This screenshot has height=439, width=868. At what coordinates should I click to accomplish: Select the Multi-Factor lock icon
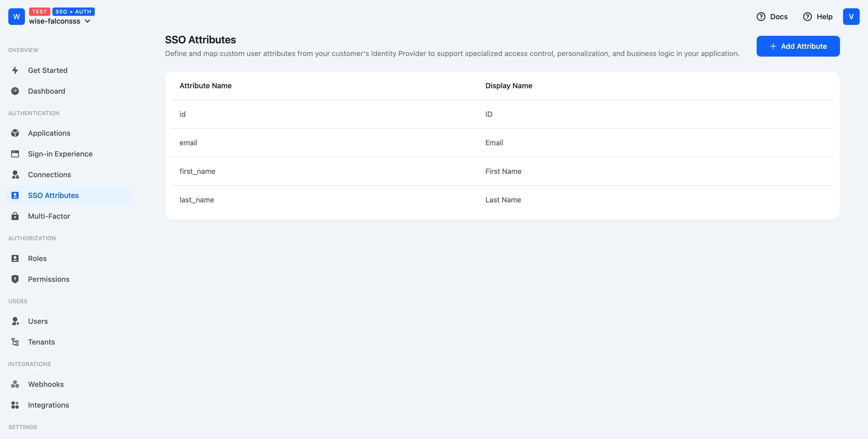pyautogui.click(x=15, y=216)
